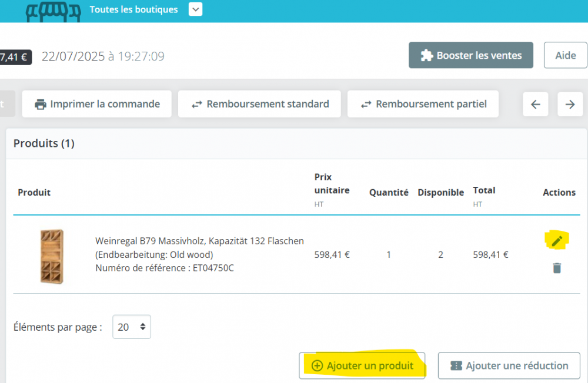Select Remboursement standard
This screenshot has height=383, width=588.
259,104
